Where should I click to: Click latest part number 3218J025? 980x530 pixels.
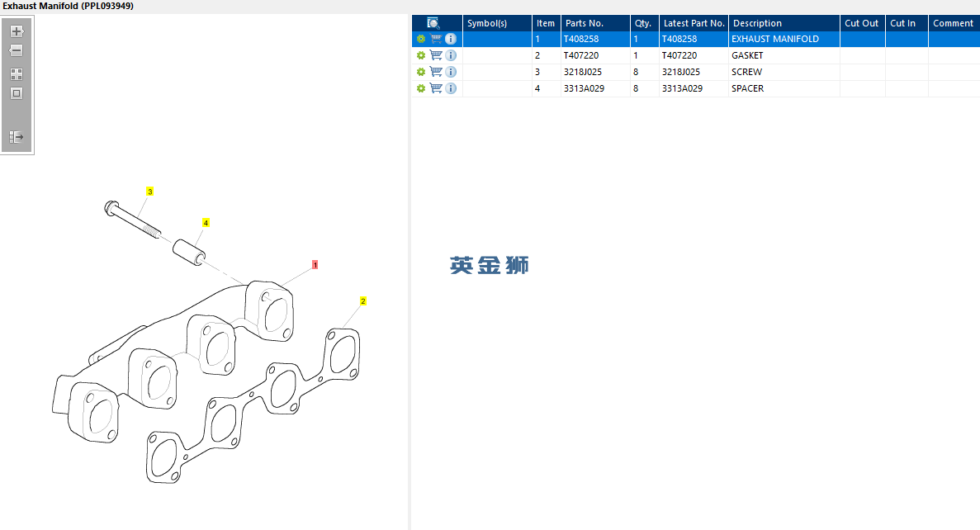[681, 72]
